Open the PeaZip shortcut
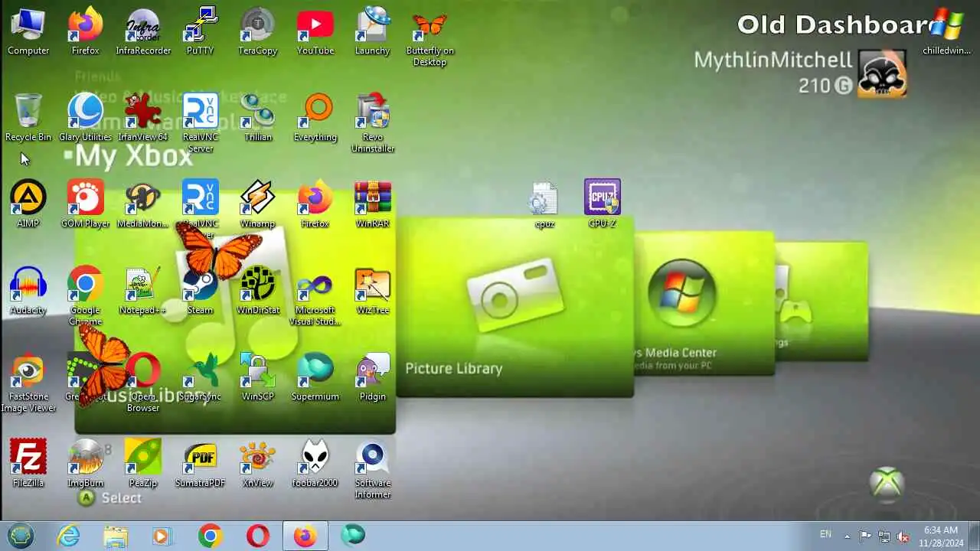The image size is (980, 551). pos(143,464)
